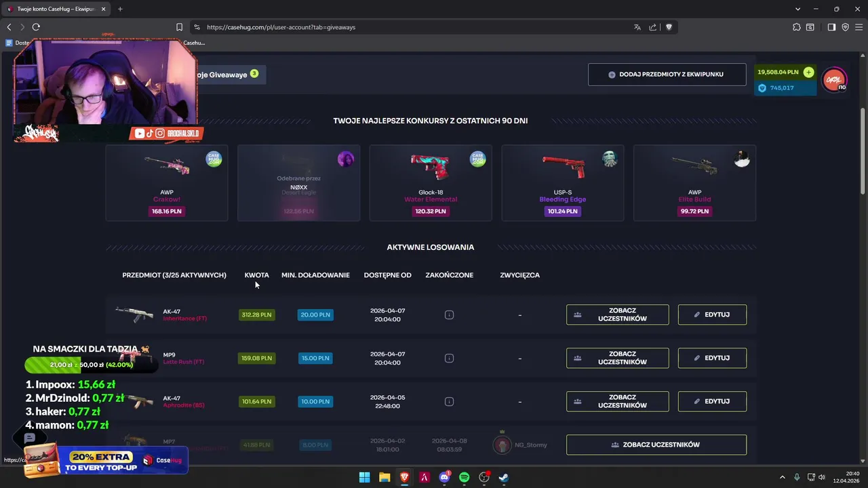Click the ZWYCIĘZCA column header
The height and width of the screenshot is (488, 868).
pyautogui.click(x=519, y=275)
